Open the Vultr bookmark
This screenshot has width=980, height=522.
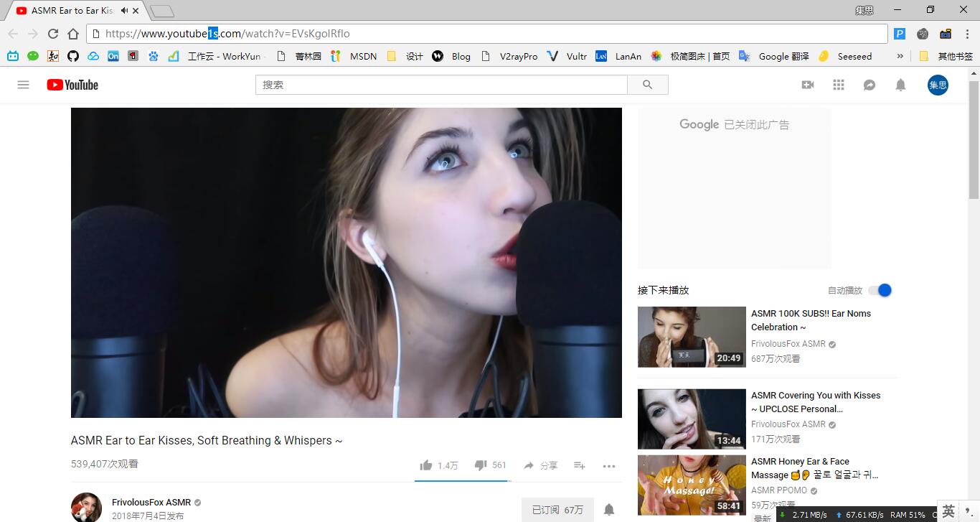(567, 56)
